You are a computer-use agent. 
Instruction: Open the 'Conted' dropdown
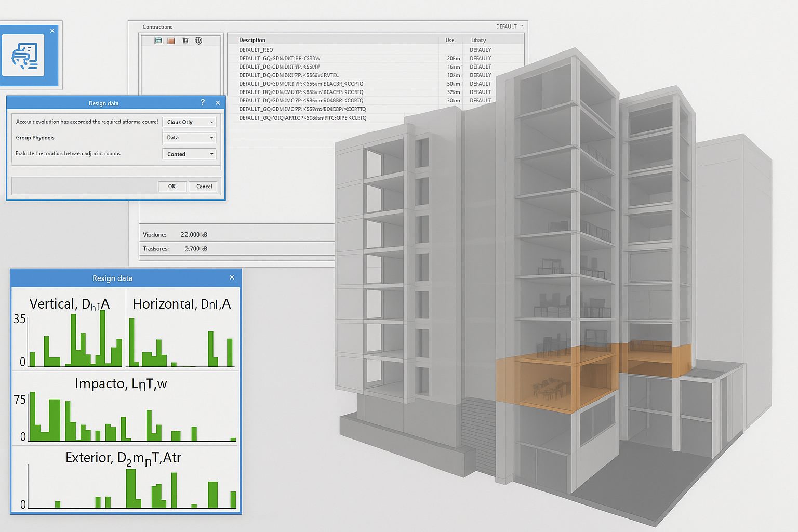point(189,154)
